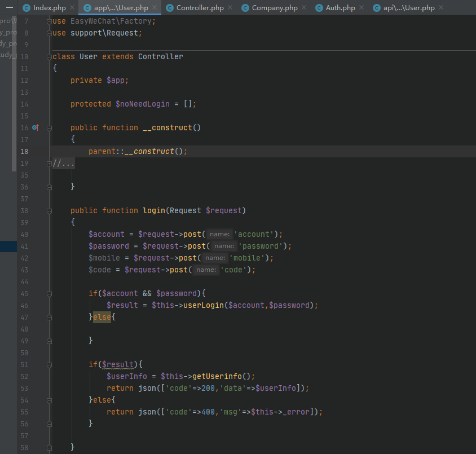The image size is (476, 454).
Task: Open the Company.php tab
Action: coord(275,8)
